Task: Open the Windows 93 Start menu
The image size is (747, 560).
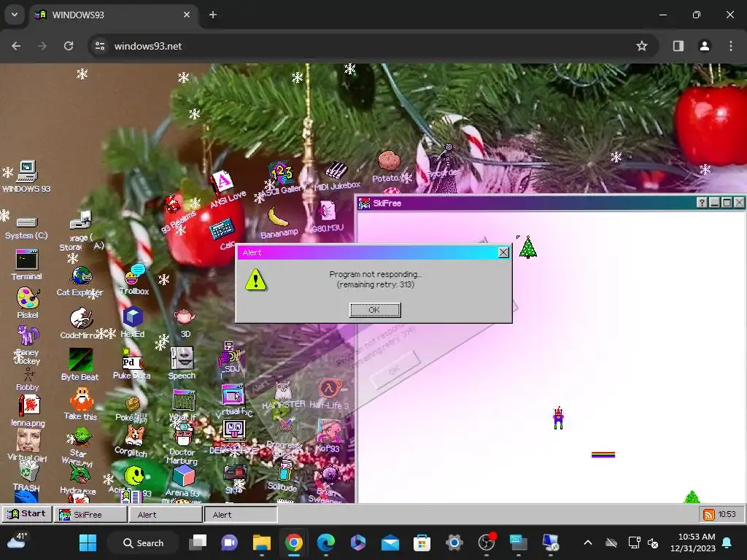Action: 27,514
